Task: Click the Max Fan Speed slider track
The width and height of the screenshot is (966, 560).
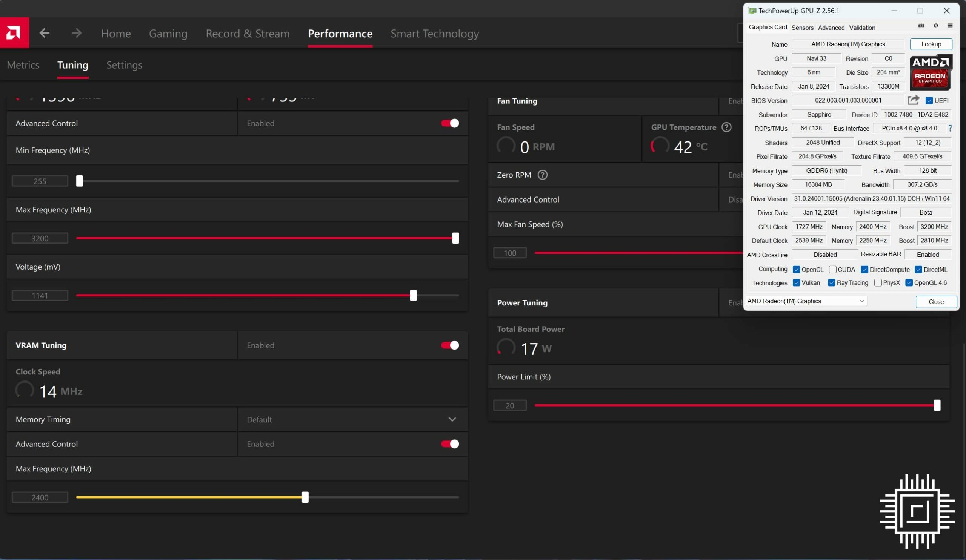Action: pyautogui.click(x=638, y=253)
